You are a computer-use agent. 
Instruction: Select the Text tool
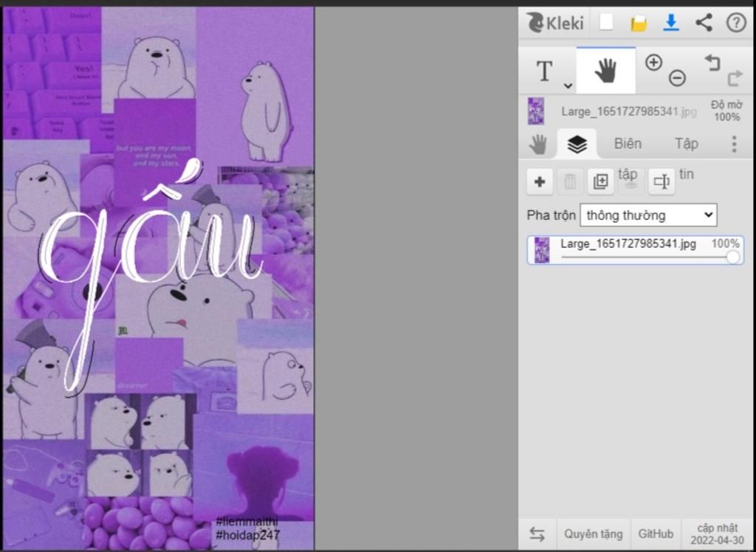(545, 72)
